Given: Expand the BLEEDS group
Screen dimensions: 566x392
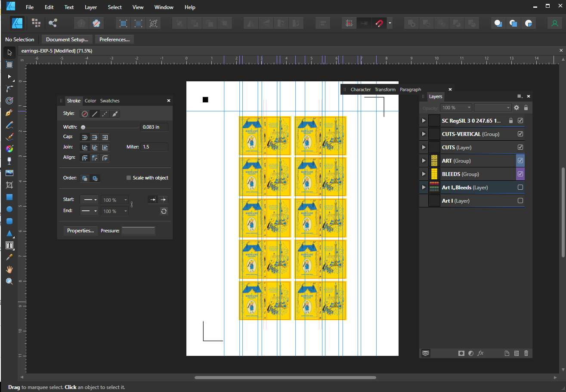Looking at the screenshot, I should [x=424, y=174].
